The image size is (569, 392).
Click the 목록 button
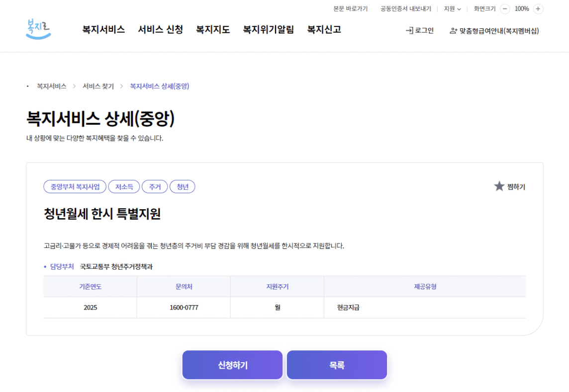pyautogui.click(x=337, y=365)
